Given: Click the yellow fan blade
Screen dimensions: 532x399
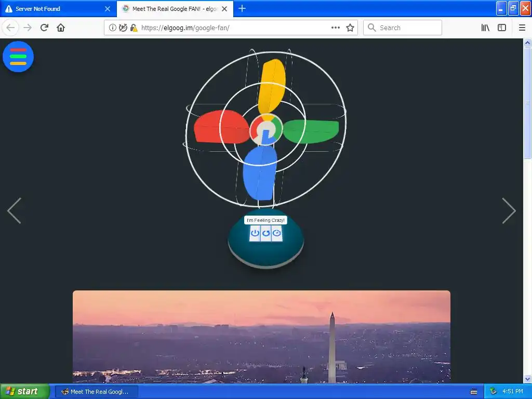Looking at the screenshot, I should pos(271,87).
